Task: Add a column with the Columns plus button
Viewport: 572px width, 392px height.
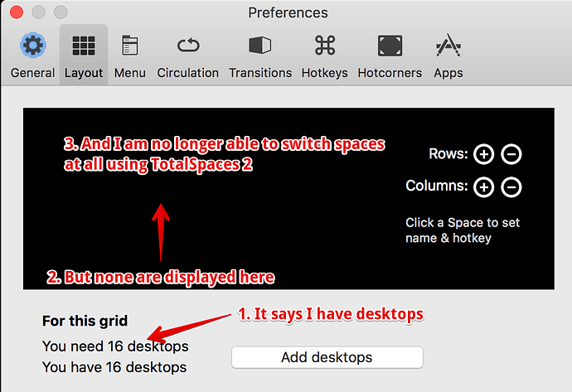Action: coord(484,187)
